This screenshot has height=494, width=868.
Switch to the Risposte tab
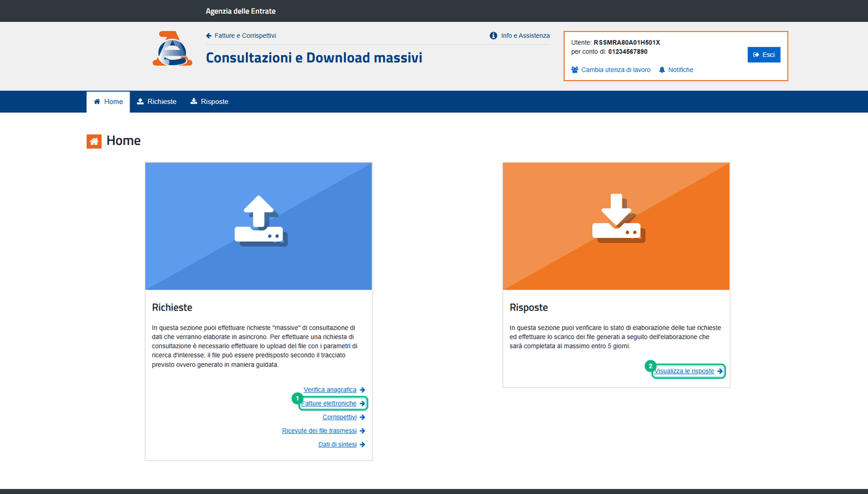209,102
